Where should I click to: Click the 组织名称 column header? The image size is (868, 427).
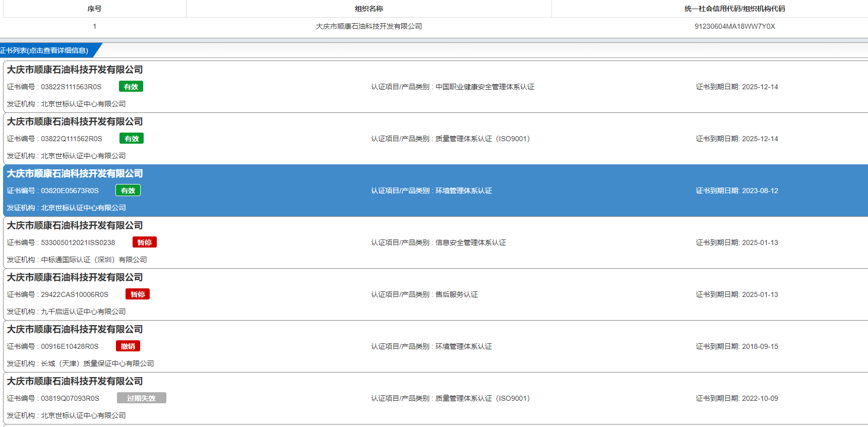pyautogui.click(x=369, y=9)
